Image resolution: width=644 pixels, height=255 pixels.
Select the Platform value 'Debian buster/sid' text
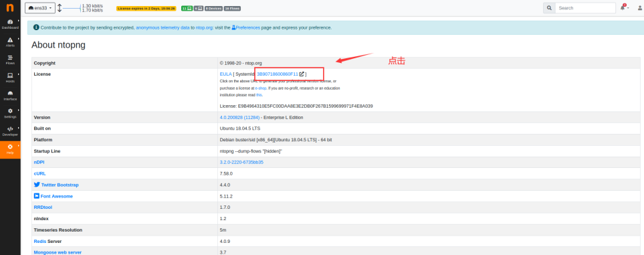tap(276, 140)
